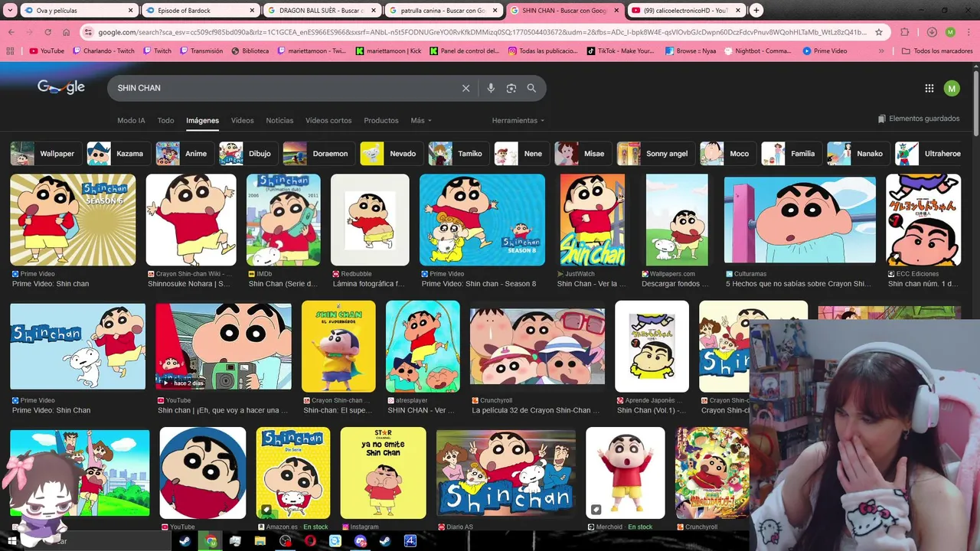This screenshot has height=551, width=980.
Task: Open Nightbot bookmark
Action: (756, 51)
